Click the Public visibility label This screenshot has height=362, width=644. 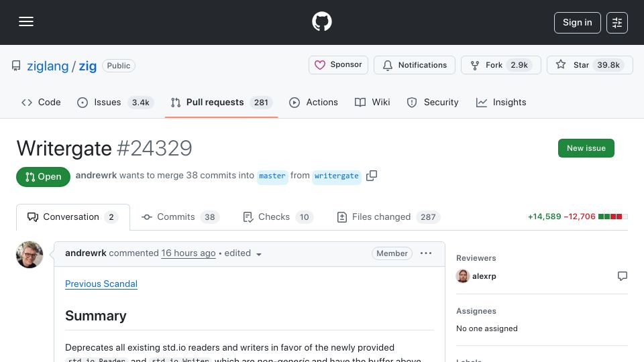pos(119,66)
